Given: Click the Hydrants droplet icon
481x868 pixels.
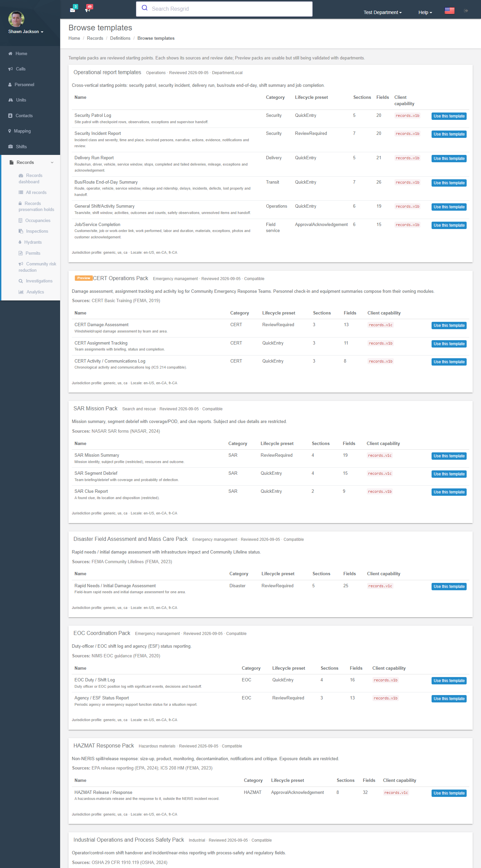Looking at the screenshot, I should (x=20, y=242).
